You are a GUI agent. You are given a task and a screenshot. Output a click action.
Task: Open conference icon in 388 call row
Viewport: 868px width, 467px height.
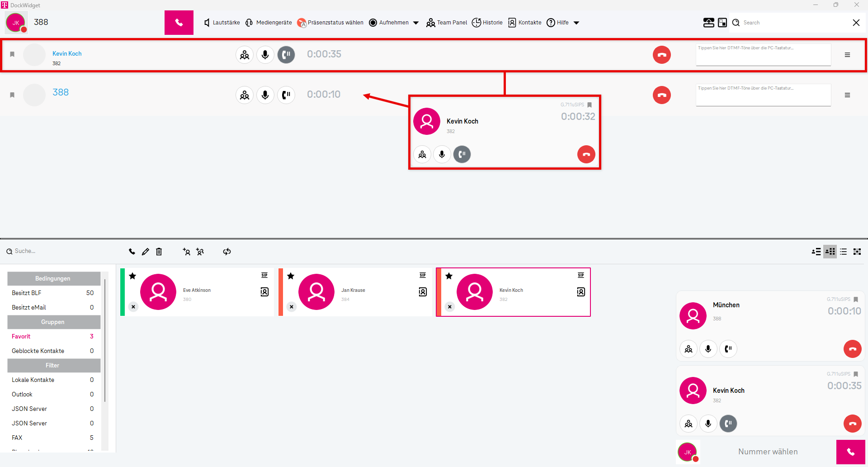245,95
